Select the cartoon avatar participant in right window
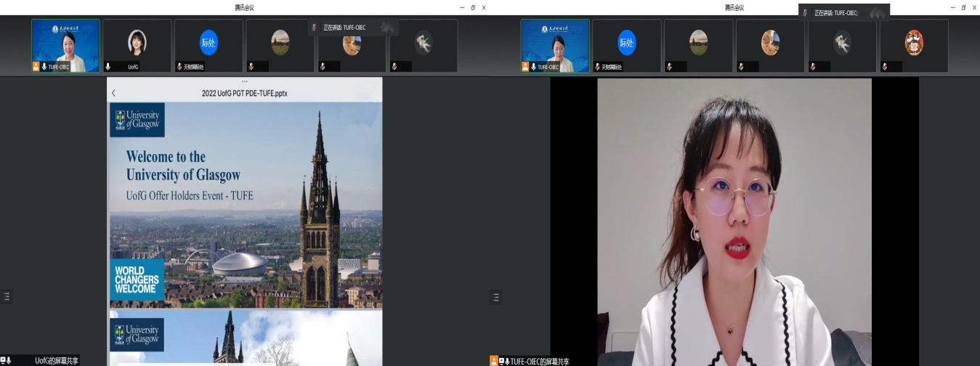Image resolution: width=980 pixels, height=366 pixels. 914,43
